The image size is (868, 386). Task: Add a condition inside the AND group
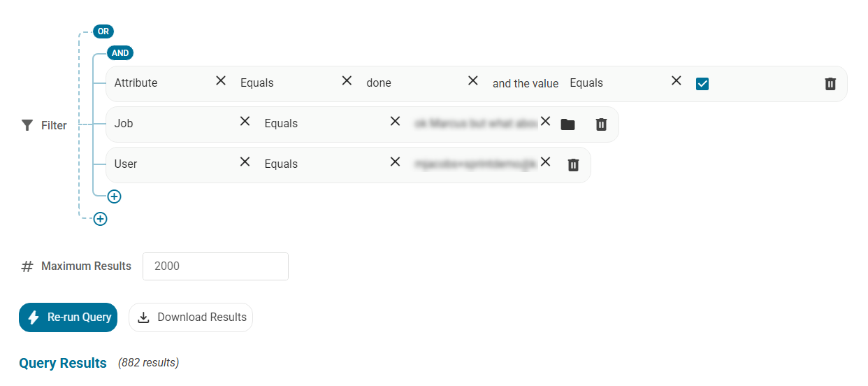pos(115,196)
